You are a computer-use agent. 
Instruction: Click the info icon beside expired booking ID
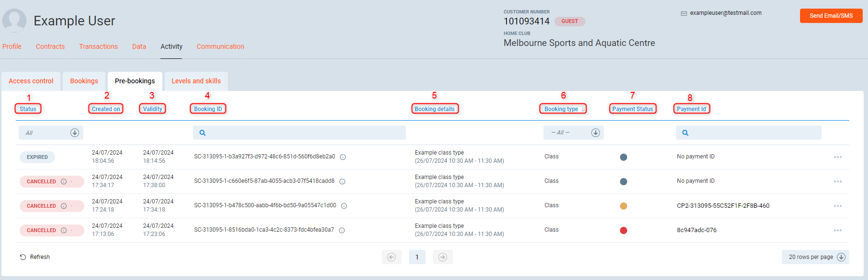click(x=343, y=157)
